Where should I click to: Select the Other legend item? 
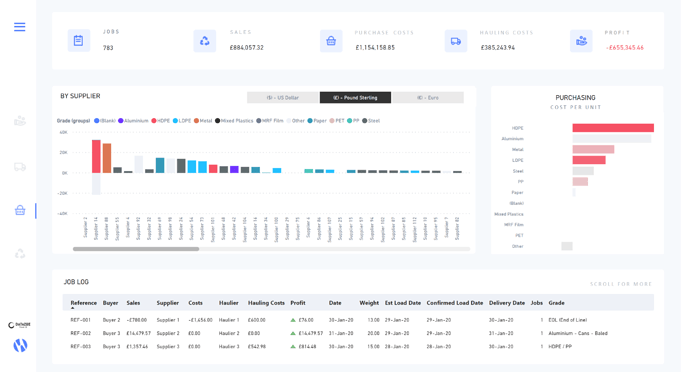click(x=295, y=121)
